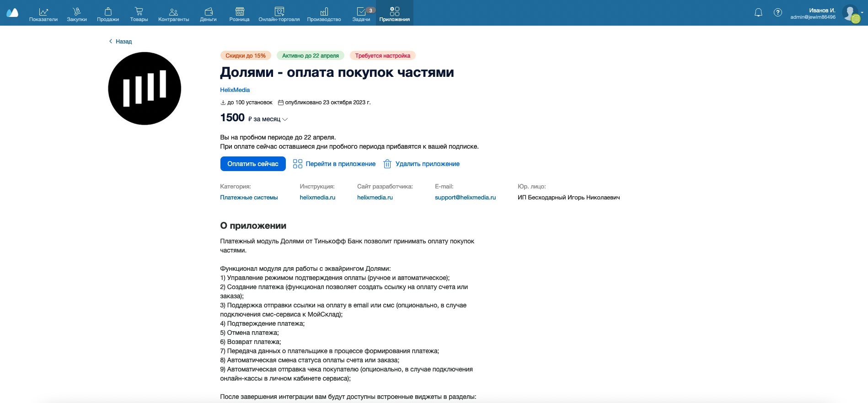Image resolution: width=868 pixels, height=403 pixels.
Task: Click the до 100 установок text
Action: pyautogui.click(x=250, y=102)
